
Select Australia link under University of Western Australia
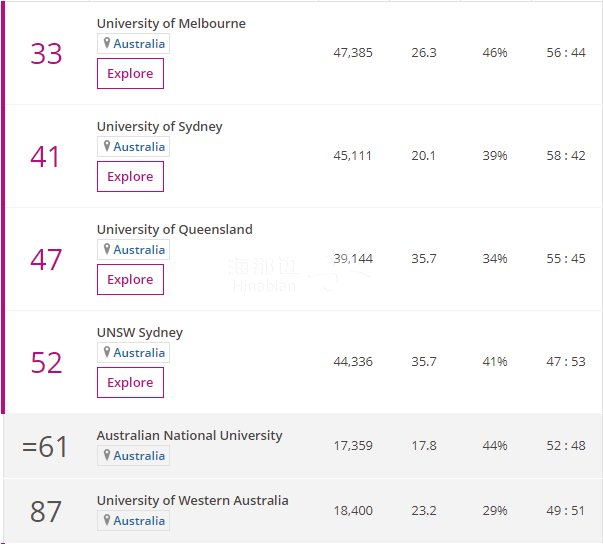(139, 521)
